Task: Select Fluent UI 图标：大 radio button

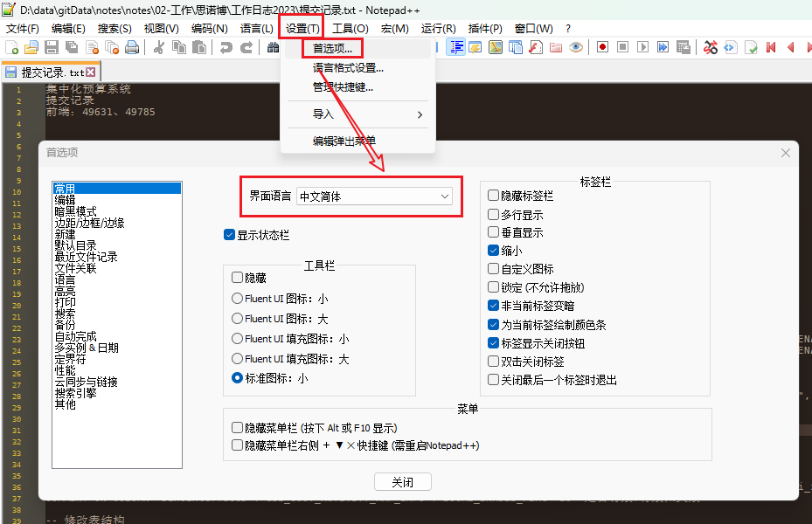Action: coord(238,319)
